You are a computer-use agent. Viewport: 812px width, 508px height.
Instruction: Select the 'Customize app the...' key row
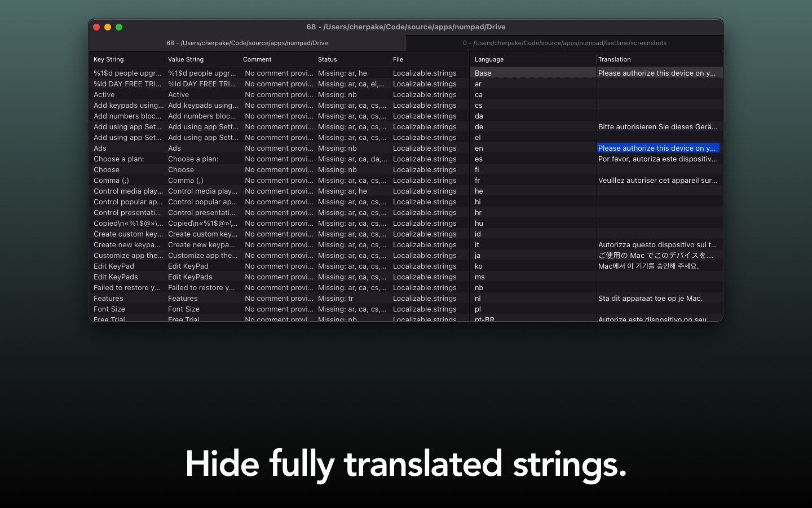tap(279, 255)
